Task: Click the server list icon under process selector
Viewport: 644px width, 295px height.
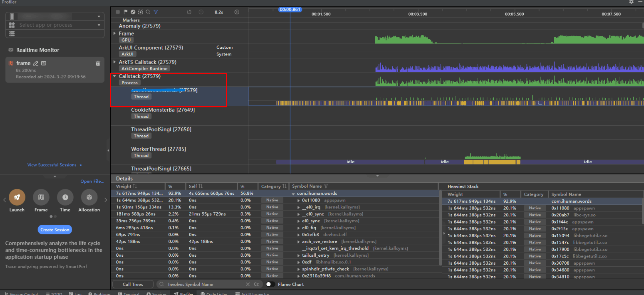Action: point(12,34)
